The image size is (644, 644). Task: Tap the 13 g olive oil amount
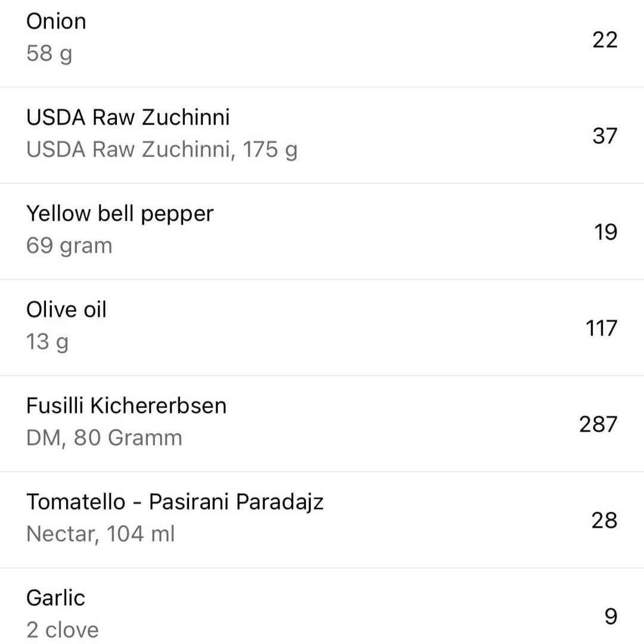[47, 342]
